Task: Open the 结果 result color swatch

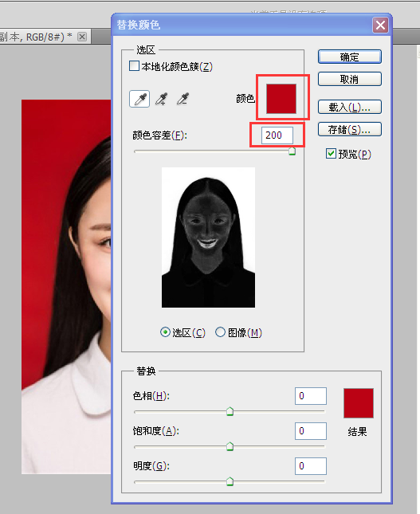Action: click(359, 403)
